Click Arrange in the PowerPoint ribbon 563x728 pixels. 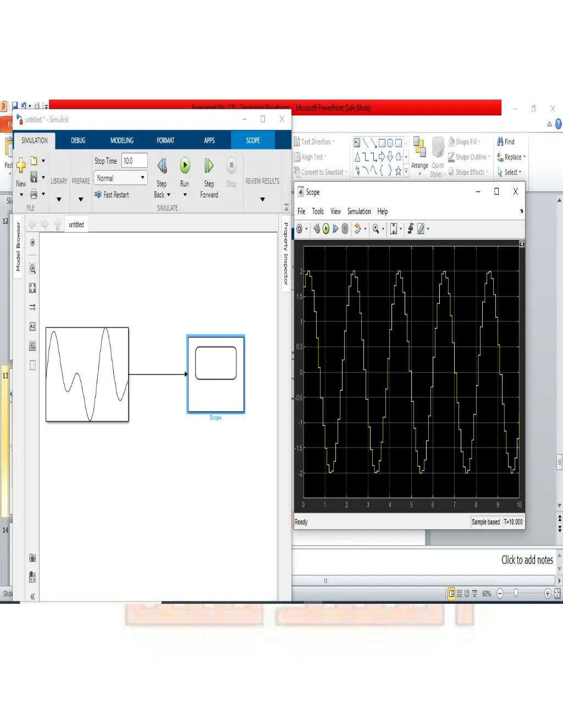pyautogui.click(x=420, y=155)
